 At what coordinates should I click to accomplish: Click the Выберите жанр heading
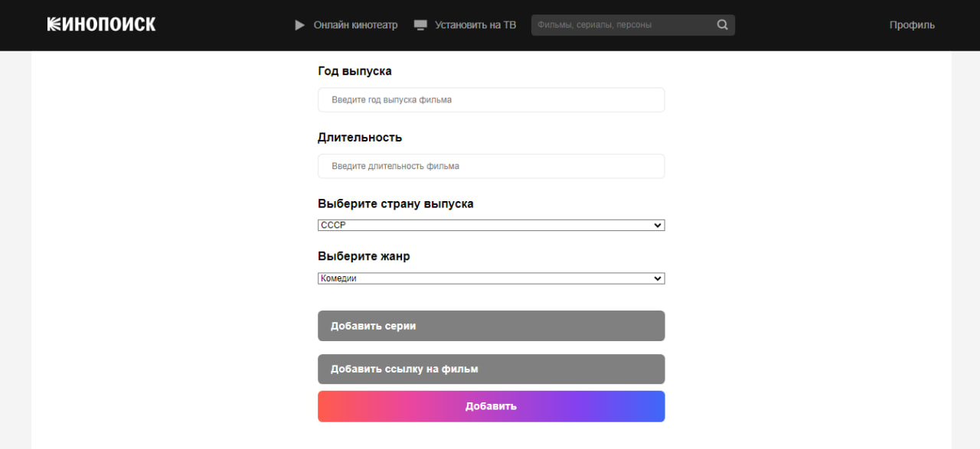(x=364, y=256)
